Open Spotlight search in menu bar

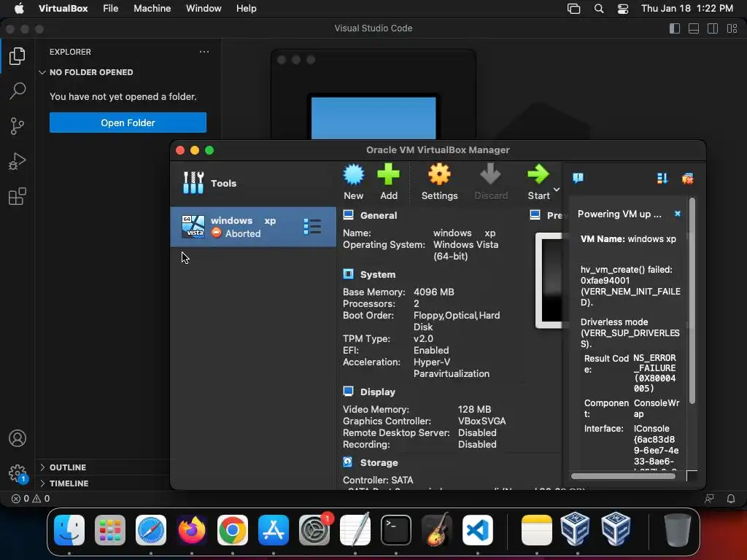click(x=599, y=9)
